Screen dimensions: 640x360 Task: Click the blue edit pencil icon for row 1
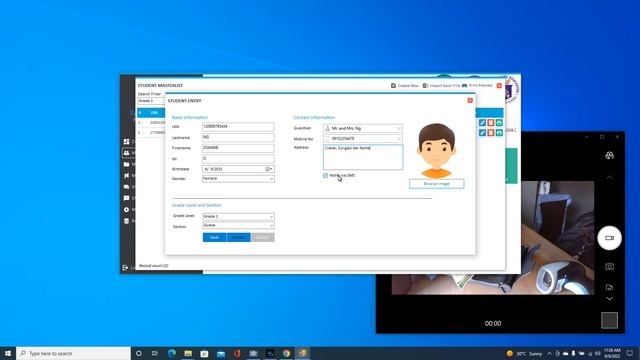(x=482, y=123)
